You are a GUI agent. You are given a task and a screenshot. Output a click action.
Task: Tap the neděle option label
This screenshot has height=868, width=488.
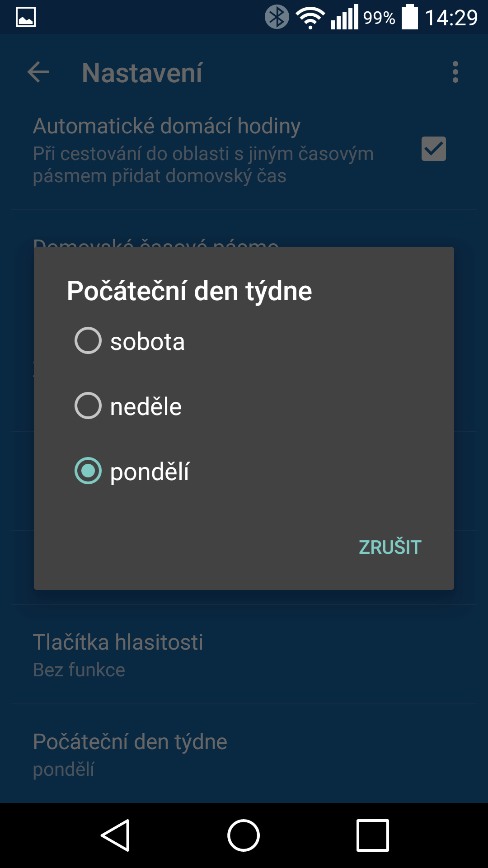[146, 406]
